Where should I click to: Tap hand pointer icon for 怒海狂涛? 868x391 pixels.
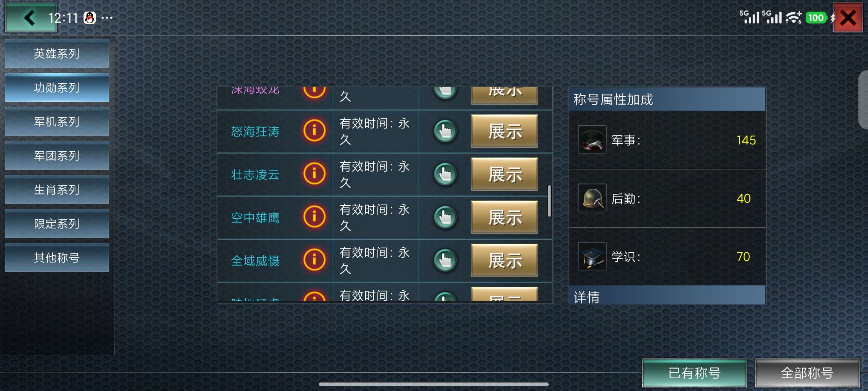445,131
